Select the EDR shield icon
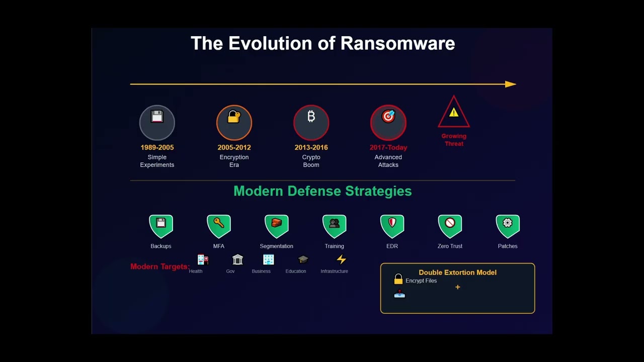This screenshot has width=644, height=362. click(392, 226)
